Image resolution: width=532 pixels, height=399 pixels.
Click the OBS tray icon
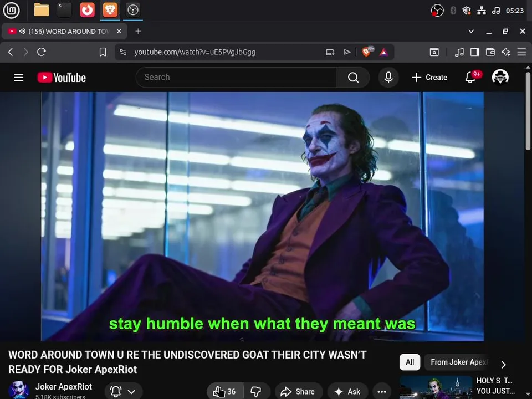click(x=437, y=11)
